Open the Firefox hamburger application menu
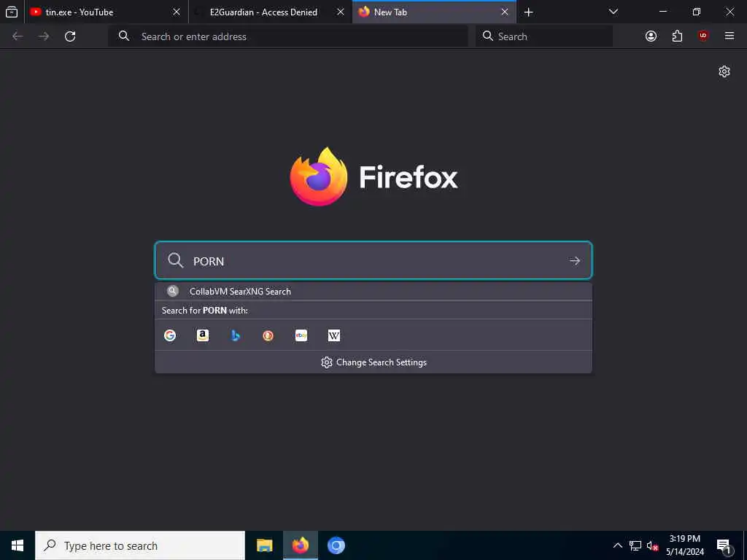 pyautogui.click(x=729, y=36)
